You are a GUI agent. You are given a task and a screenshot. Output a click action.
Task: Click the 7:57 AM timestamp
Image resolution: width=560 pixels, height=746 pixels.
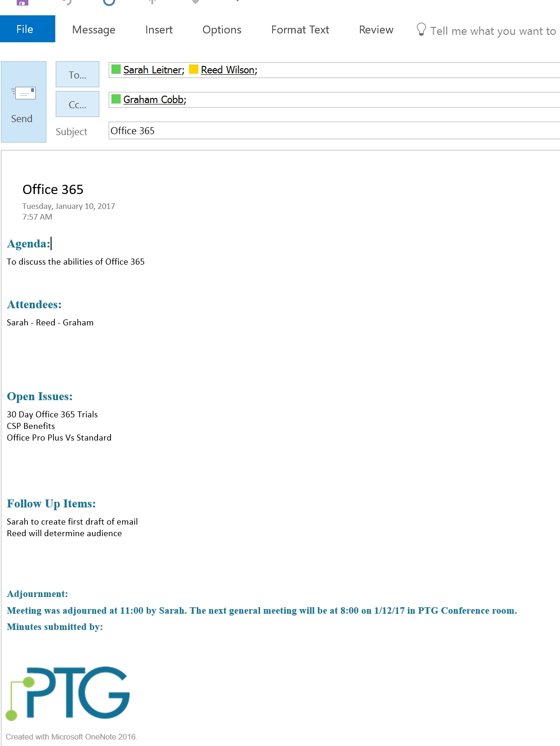37,217
